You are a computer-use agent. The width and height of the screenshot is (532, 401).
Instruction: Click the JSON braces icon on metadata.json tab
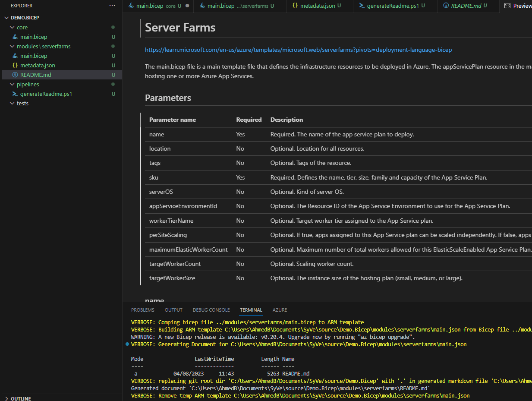click(x=296, y=6)
